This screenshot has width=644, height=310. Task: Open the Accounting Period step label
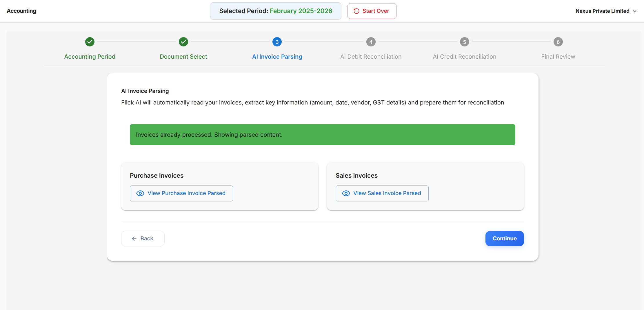click(x=90, y=57)
